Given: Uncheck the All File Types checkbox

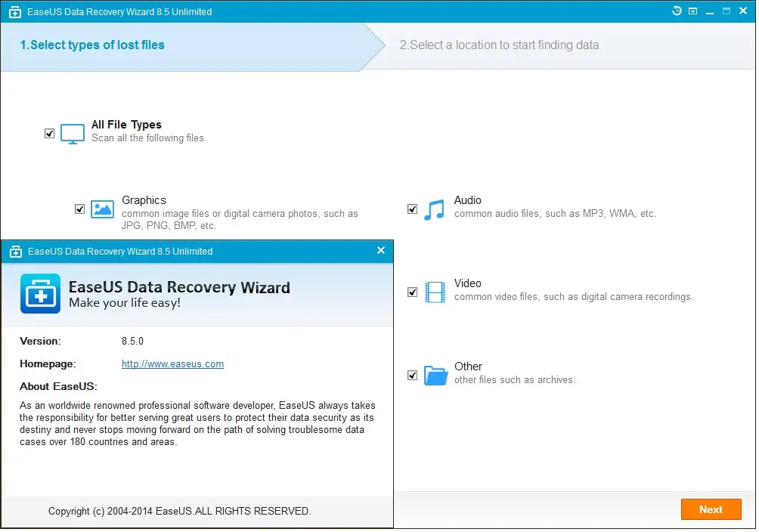Looking at the screenshot, I should click(x=50, y=134).
